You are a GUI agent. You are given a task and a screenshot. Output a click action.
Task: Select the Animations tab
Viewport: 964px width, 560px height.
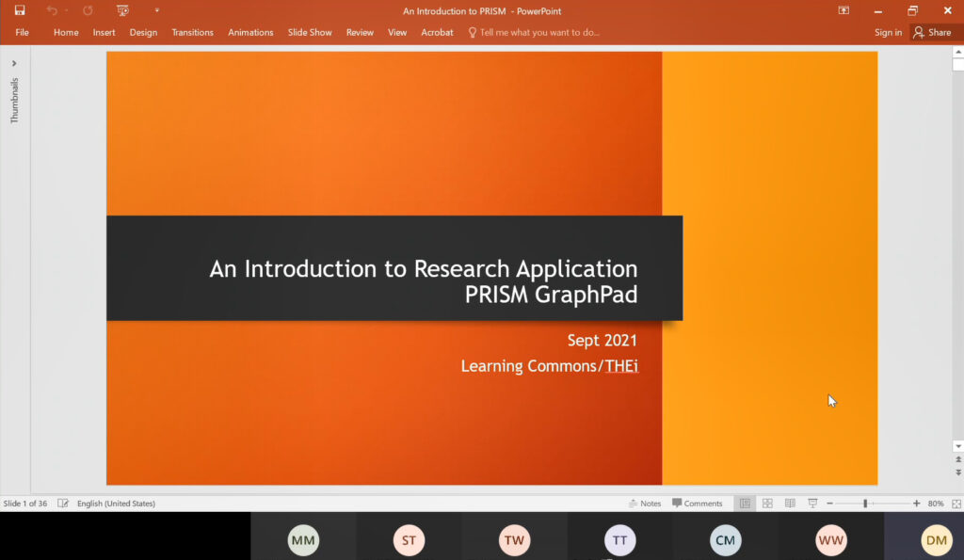(250, 33)
